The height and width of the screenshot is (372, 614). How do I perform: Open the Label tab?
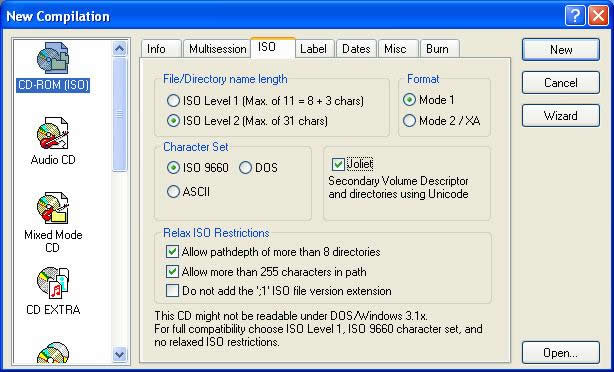click(315, 49)
